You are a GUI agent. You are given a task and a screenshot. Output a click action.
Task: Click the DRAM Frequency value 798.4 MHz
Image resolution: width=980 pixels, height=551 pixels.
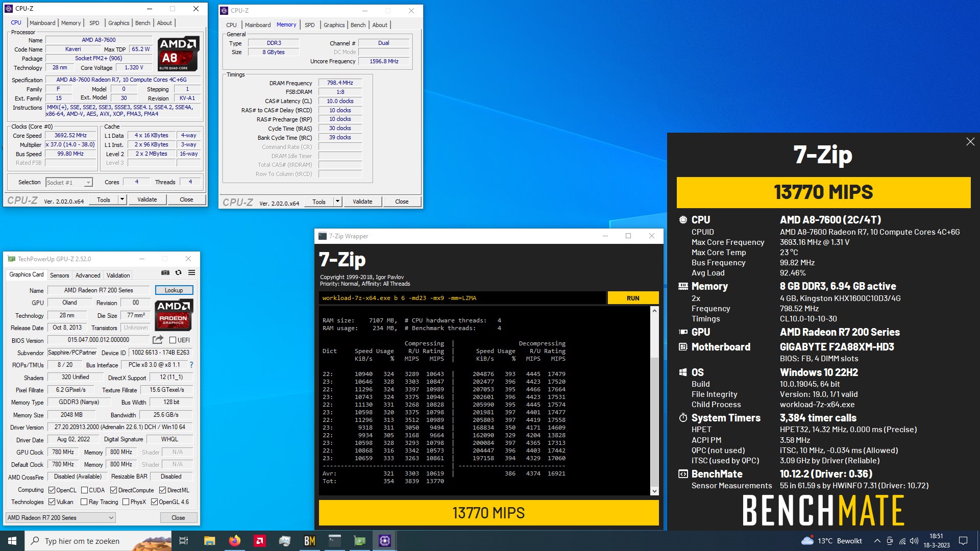click(x=340, y=83)
